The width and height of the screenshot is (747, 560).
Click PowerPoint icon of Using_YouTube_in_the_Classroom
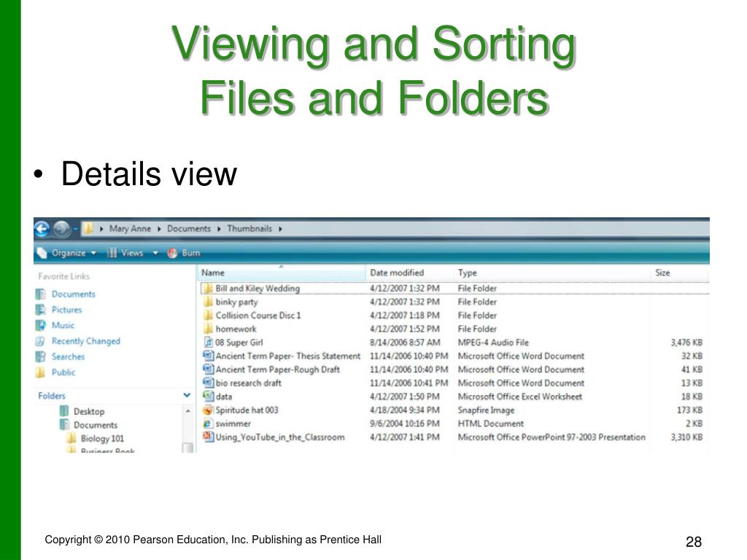[208, 437]
